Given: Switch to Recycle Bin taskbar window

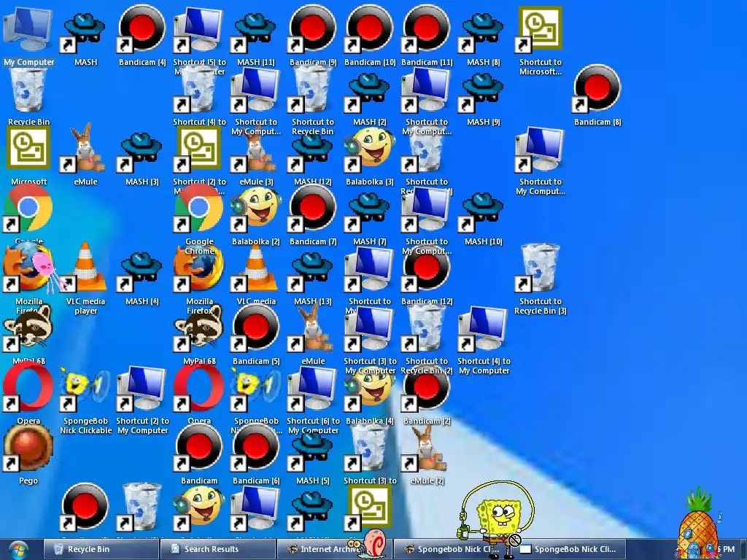Looking at the screenshot, I should [101, 549].
